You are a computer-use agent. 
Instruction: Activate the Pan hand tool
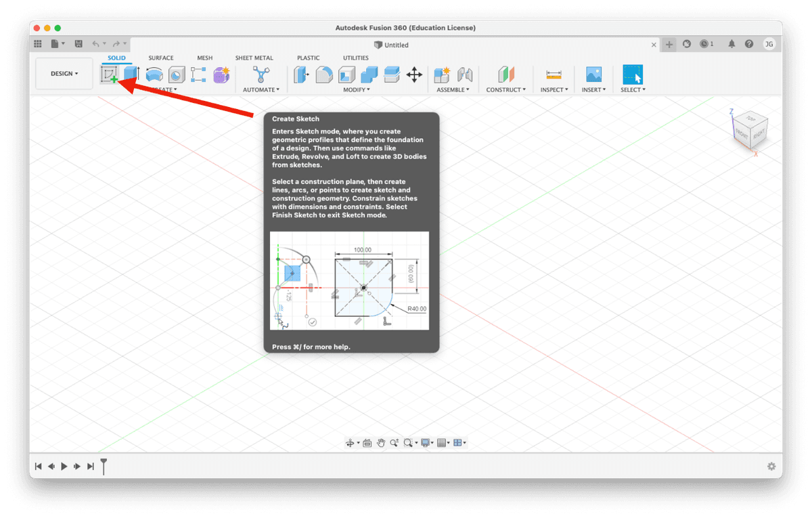381,443
